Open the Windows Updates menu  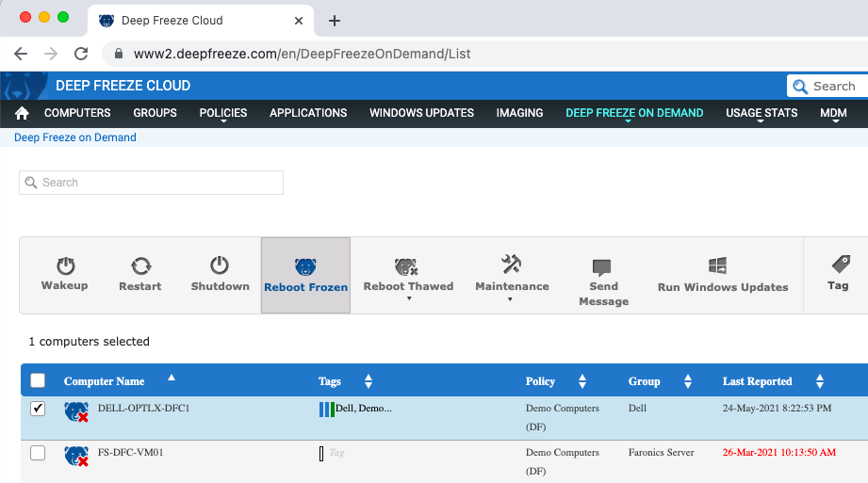tap(421, 113)
